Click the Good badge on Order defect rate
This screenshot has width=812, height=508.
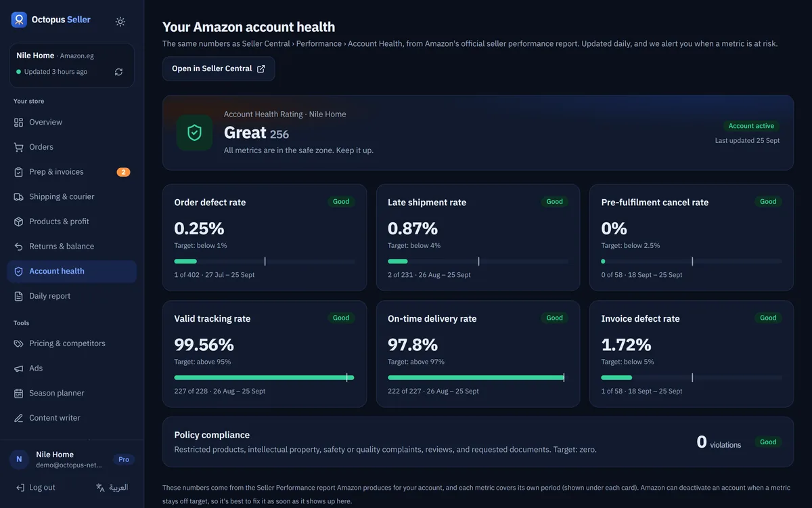tap(341, 202)
